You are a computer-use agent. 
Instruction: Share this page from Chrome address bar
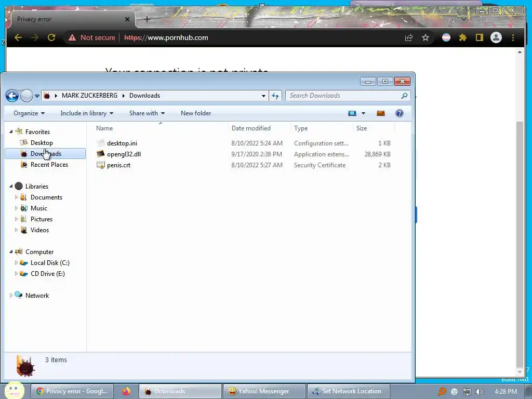tap(409, 37)
